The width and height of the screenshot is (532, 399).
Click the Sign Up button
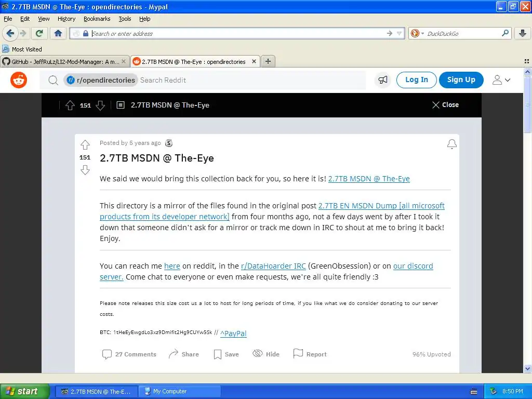[x=461, y=79]
